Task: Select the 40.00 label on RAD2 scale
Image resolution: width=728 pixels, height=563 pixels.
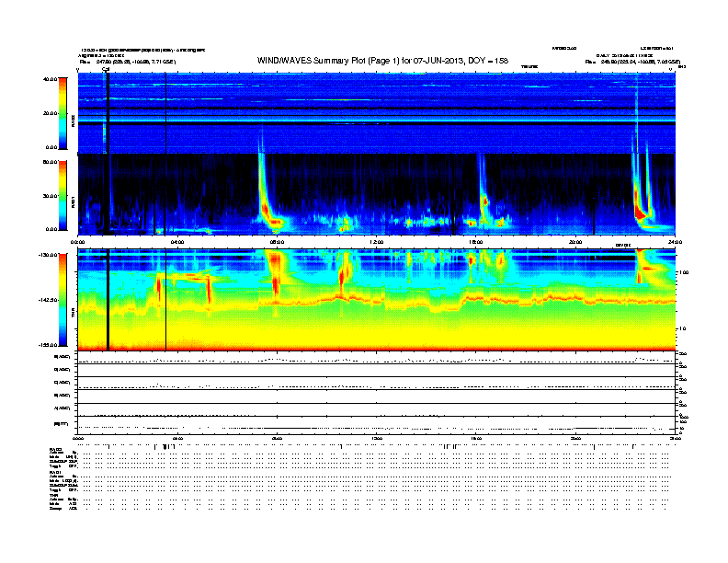Action: point(50,79)
